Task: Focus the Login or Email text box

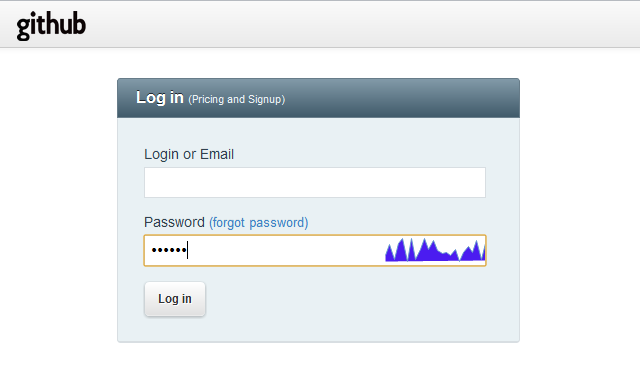Action: 315,182
